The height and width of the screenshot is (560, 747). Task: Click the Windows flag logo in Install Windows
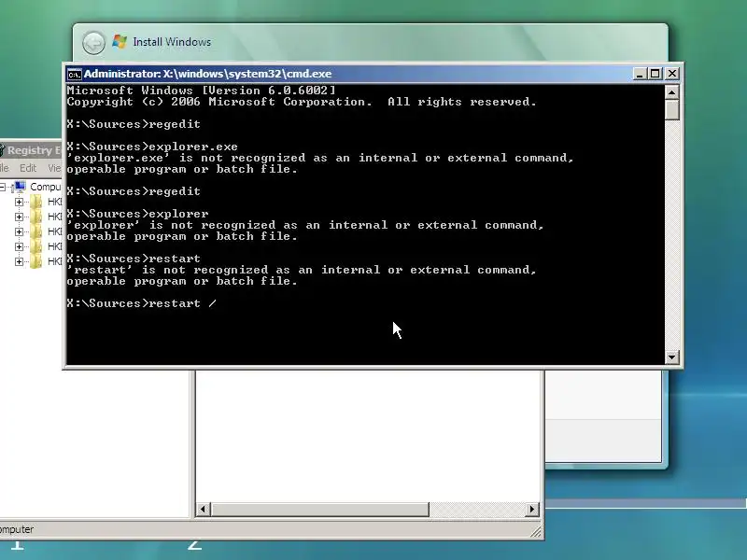pos(120,42)
